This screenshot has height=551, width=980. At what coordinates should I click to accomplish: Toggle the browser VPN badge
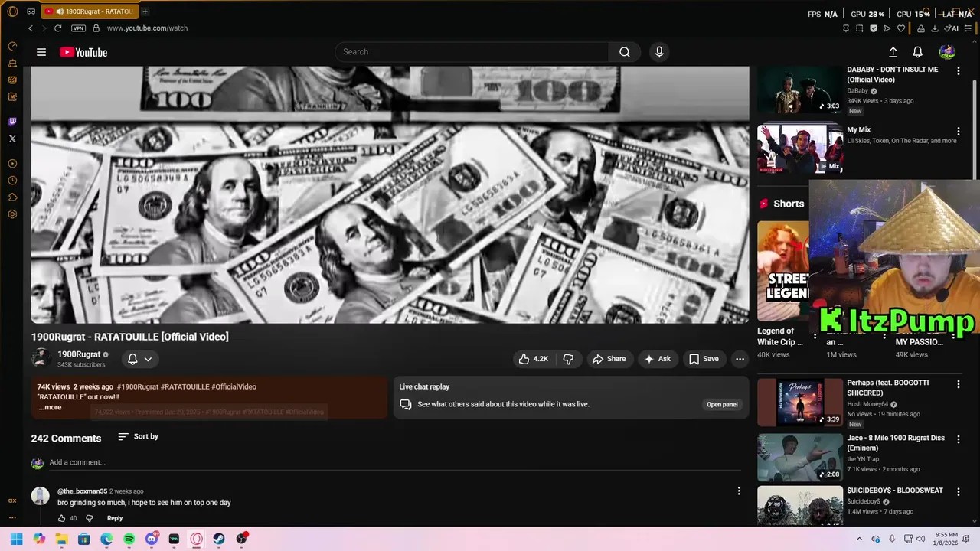(x=78, y=28)
